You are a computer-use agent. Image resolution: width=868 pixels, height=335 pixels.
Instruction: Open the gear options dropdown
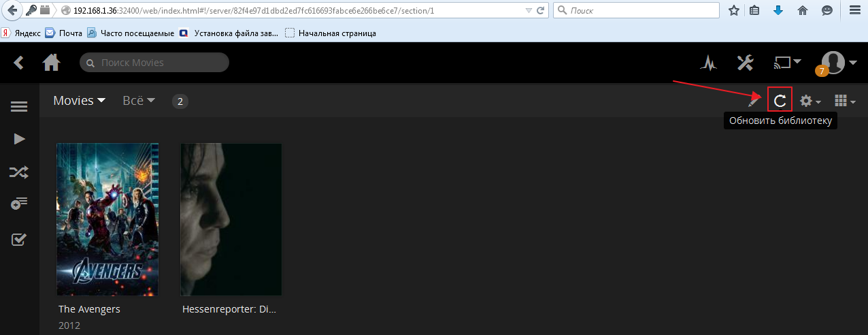tap(810, 101)
